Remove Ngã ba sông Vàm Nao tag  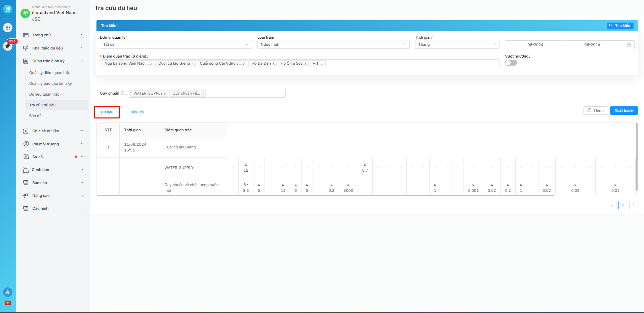tap(151, 64)
